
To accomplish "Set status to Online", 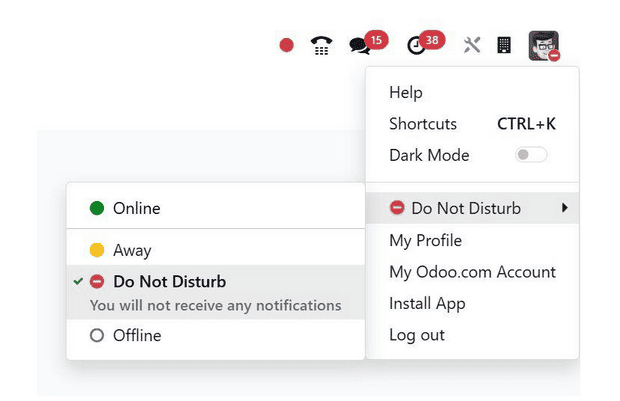I will (x=136, y=209).
